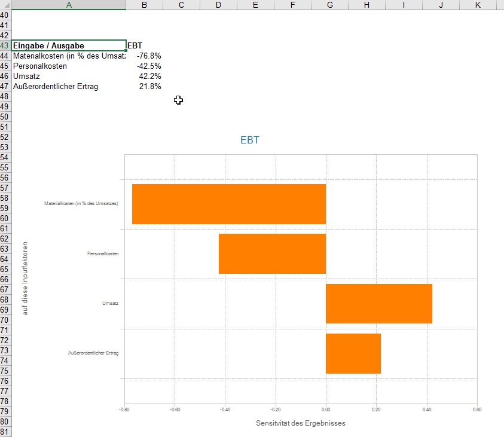
Task: Click the column K header
Action: click(478, 5)
